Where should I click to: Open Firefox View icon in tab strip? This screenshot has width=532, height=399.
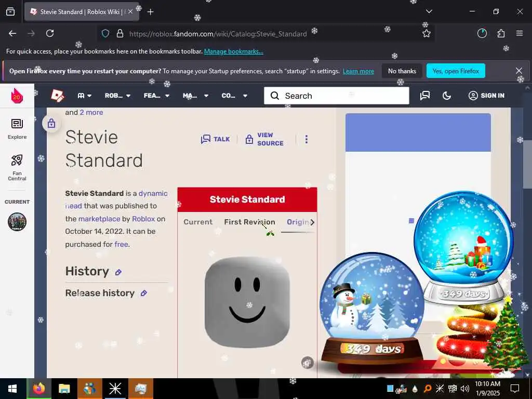pos(10,11)
